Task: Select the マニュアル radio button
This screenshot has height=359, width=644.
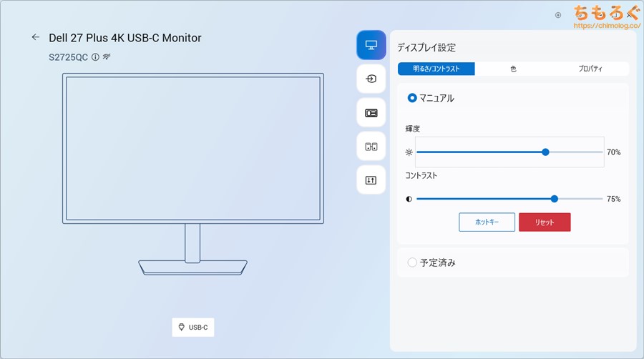Action: point(412,98)
